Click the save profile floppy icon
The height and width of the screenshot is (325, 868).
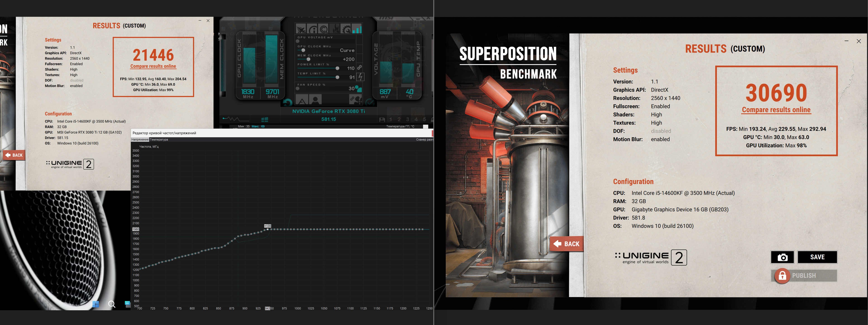pos(382,119)
